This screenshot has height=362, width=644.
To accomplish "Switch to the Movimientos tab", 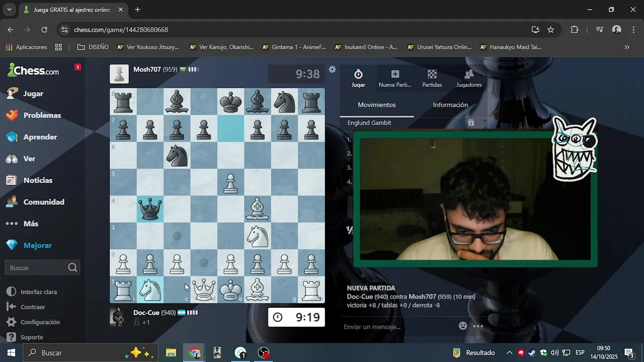I will 377,105.
